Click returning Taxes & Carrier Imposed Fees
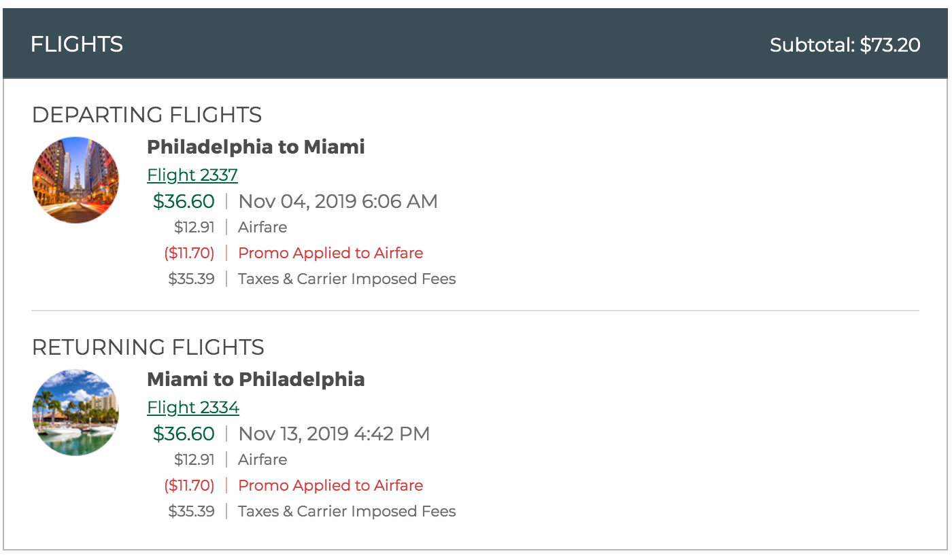The height and width of the screenshot is (560, 952). (347, 511)
